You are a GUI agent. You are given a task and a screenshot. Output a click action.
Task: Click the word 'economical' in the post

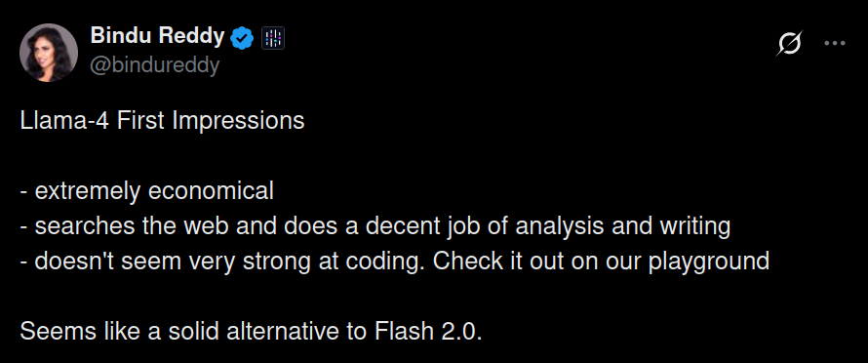pos(212,191)
